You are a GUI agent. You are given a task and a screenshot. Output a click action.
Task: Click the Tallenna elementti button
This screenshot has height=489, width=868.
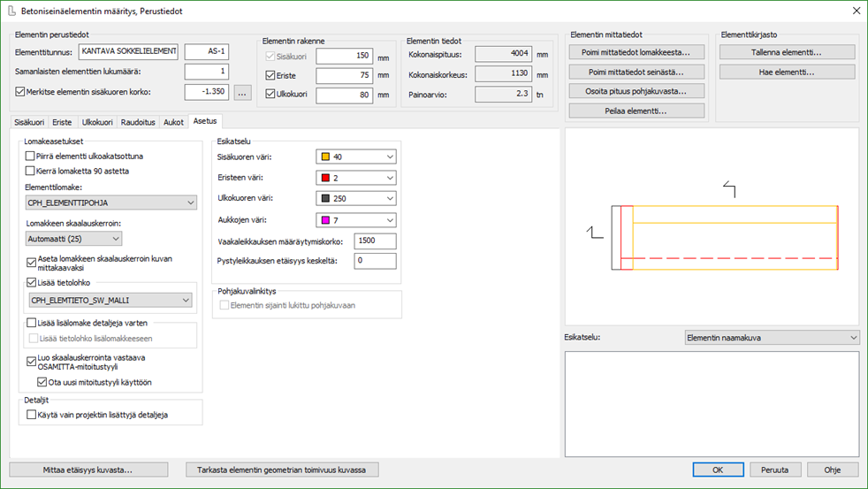click(x=788, y=52)
